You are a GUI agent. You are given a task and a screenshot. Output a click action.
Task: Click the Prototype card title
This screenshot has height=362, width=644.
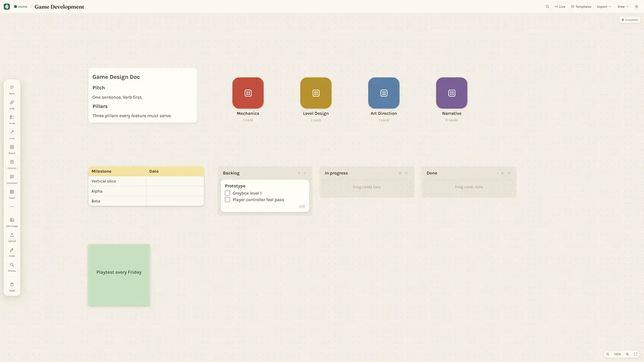(x=235, y=186)
